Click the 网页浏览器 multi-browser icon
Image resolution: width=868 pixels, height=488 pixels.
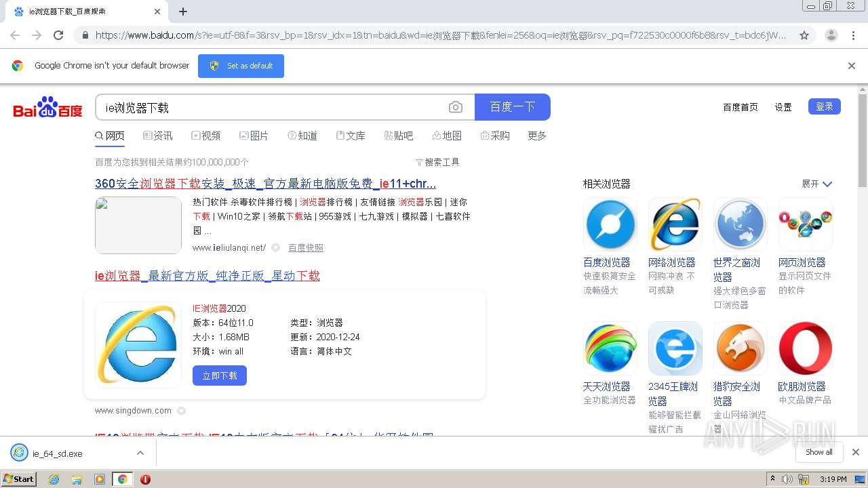[806, 224]
